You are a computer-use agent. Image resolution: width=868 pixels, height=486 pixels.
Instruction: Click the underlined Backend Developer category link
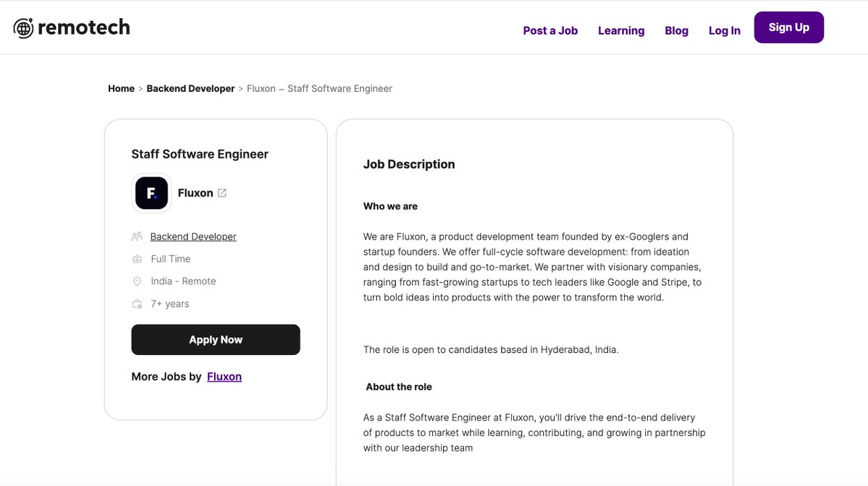point(193,236)
